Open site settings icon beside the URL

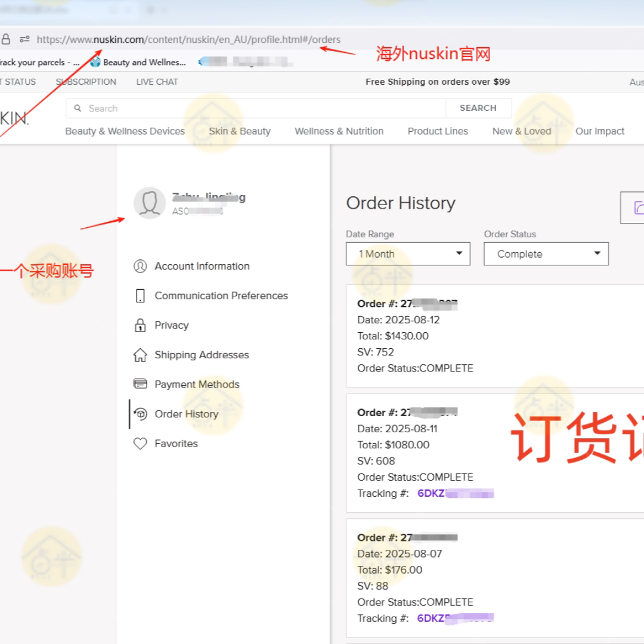pos(24,39)
